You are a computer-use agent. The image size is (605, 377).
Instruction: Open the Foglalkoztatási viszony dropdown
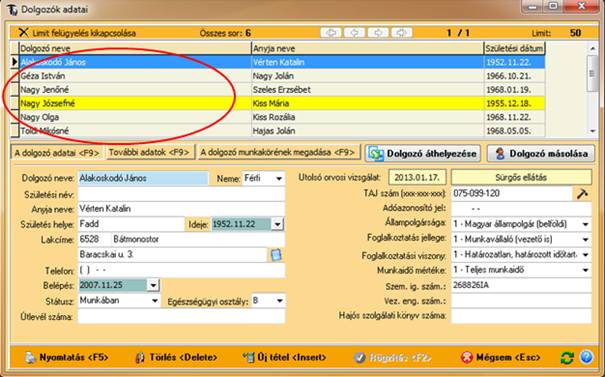tap(585, 255)
